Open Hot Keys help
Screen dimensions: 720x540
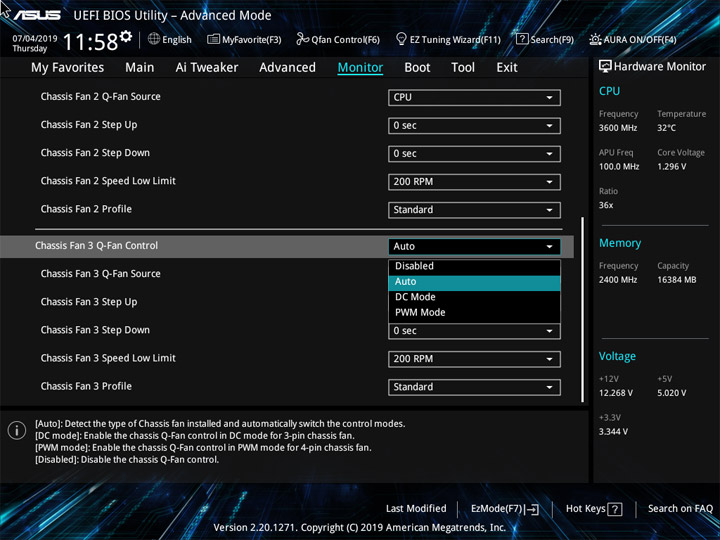tap(594, 509)
